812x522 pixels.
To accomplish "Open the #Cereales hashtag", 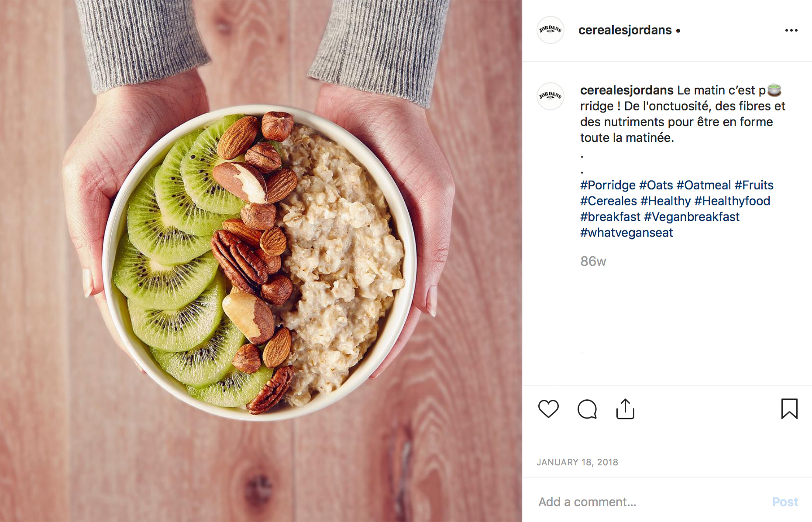I will coord(609,201).
